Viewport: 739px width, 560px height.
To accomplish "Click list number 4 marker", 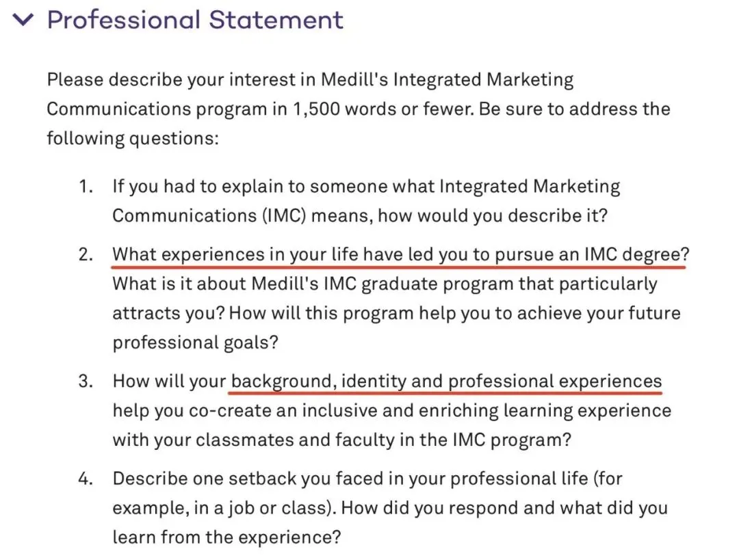I will tap(85, 479).
